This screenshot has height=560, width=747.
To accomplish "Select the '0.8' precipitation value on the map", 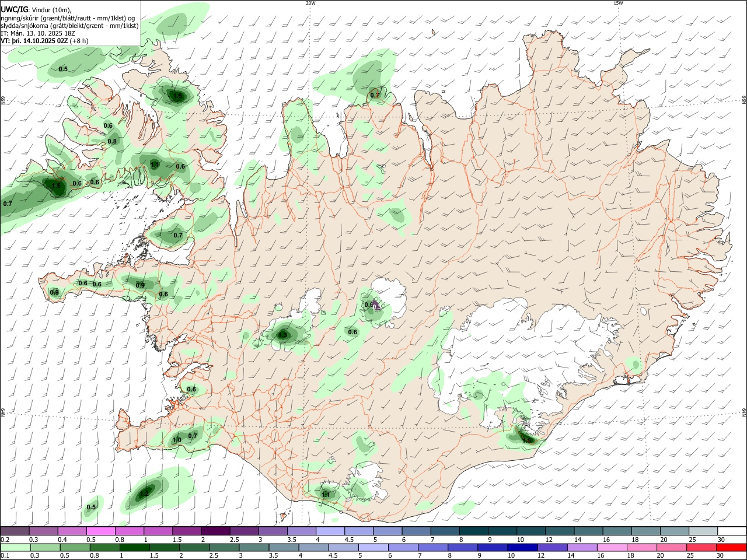I will (x=112, y=141).
